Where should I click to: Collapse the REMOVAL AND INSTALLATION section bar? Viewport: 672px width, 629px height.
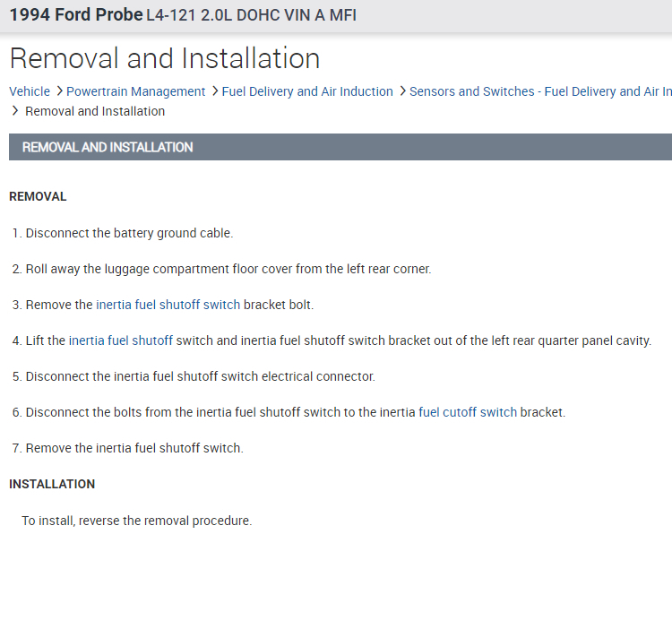[340, 147]
